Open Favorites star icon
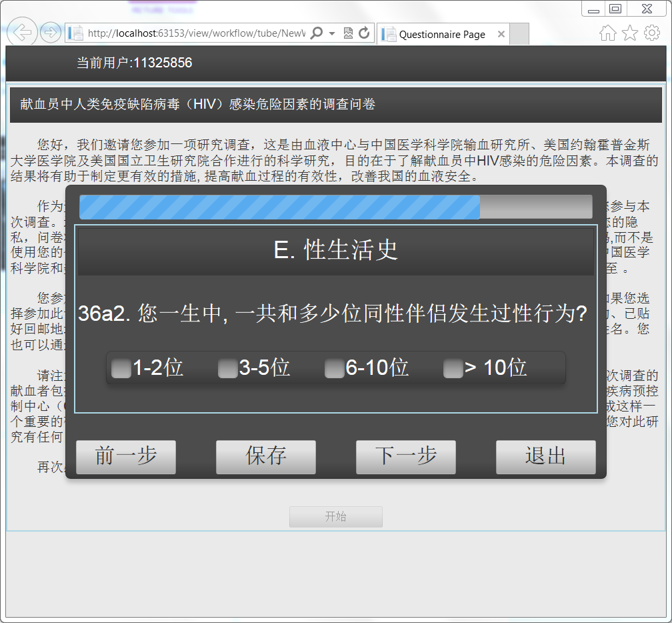Screen dimensions: 672x623 (629, 33)
